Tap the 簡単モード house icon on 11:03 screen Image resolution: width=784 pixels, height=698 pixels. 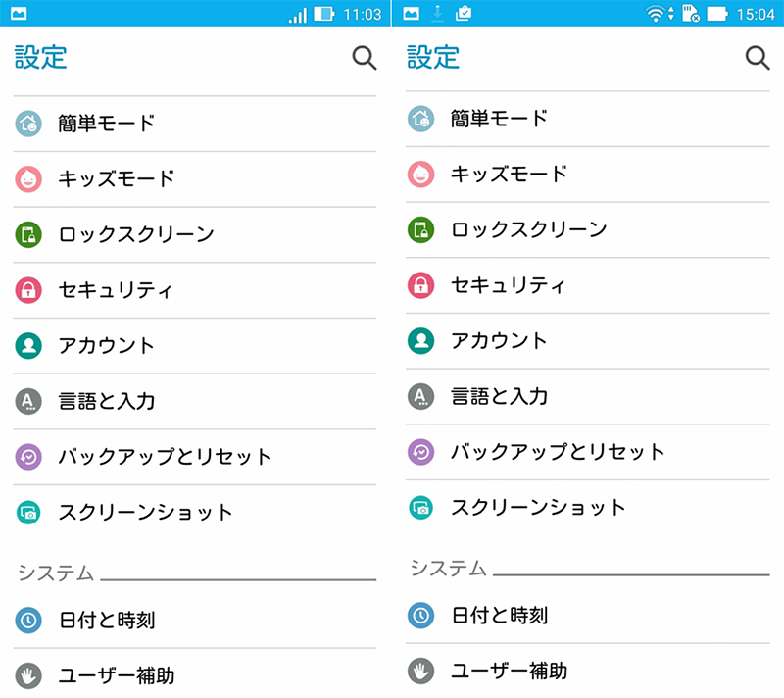[29, 124]
